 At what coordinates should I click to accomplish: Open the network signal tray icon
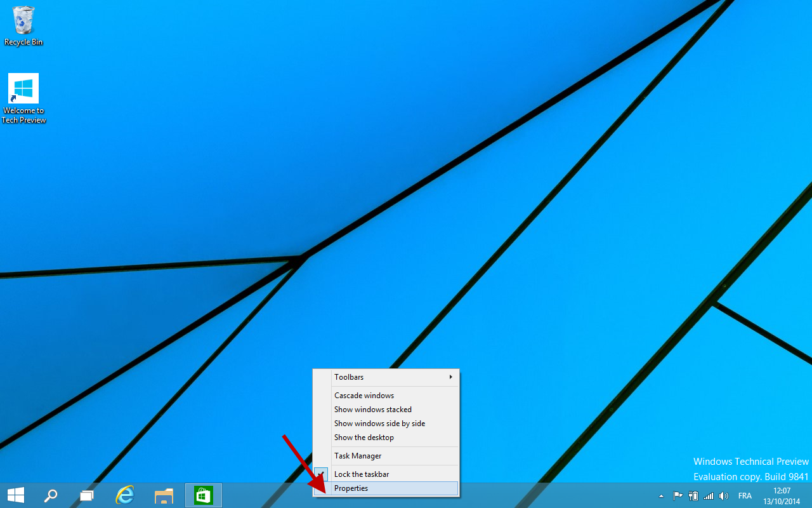[709, 496]
